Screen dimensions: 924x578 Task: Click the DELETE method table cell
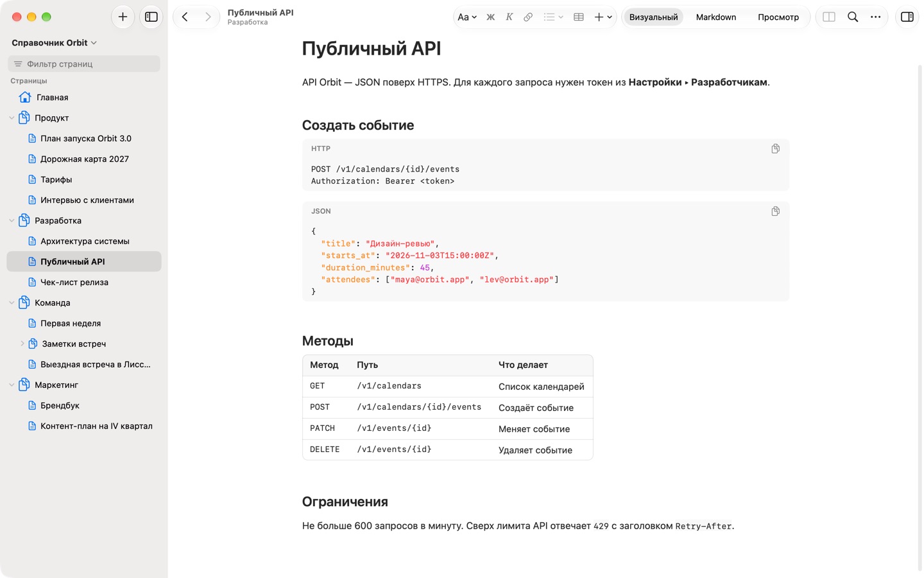coord(326,450)
